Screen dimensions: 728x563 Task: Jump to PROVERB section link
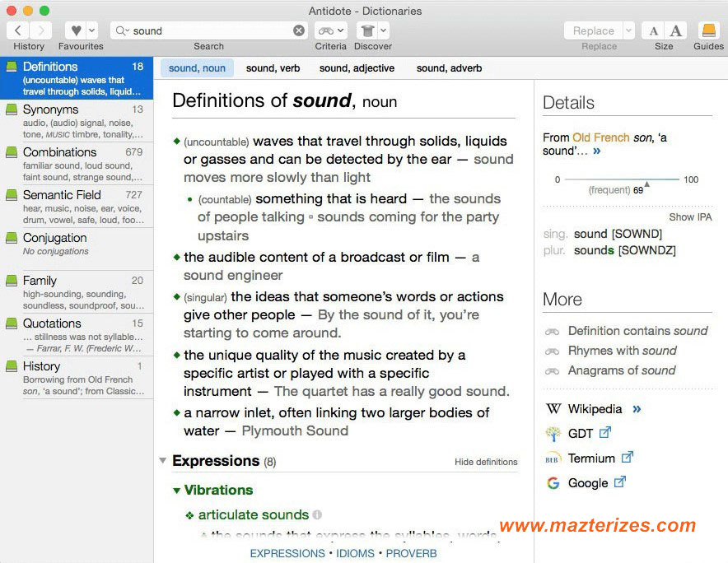point(412,553)
